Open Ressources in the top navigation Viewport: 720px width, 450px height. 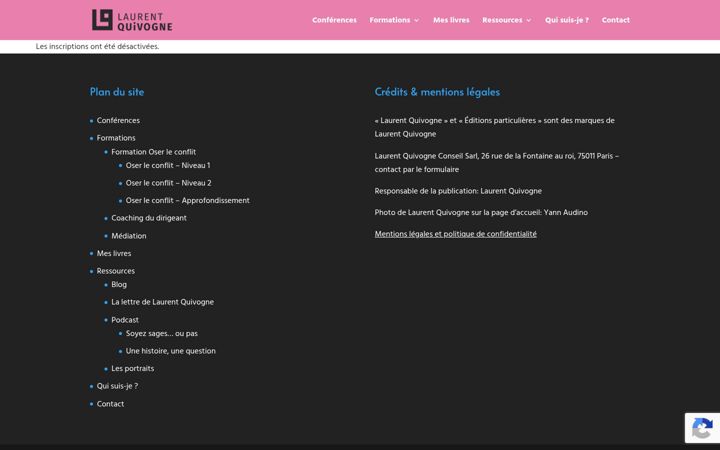tap(502, 20)
